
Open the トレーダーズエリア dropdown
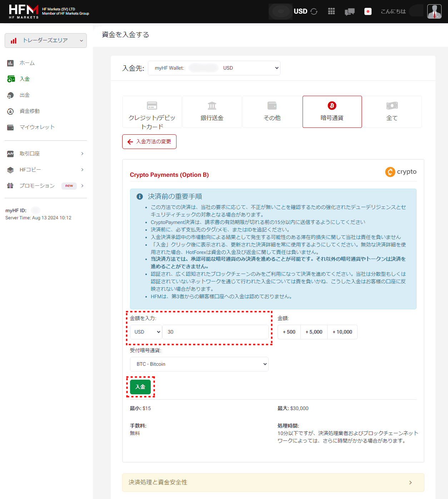pos(46,40)
